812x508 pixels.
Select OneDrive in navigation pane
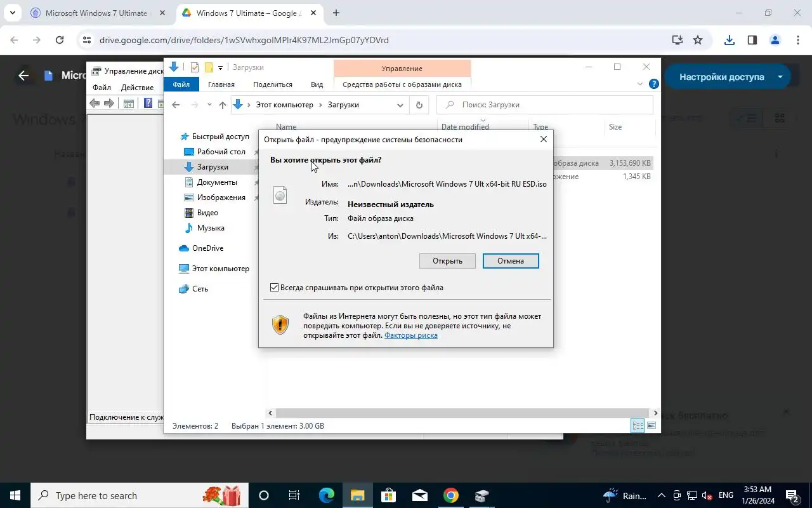(207, 248)
